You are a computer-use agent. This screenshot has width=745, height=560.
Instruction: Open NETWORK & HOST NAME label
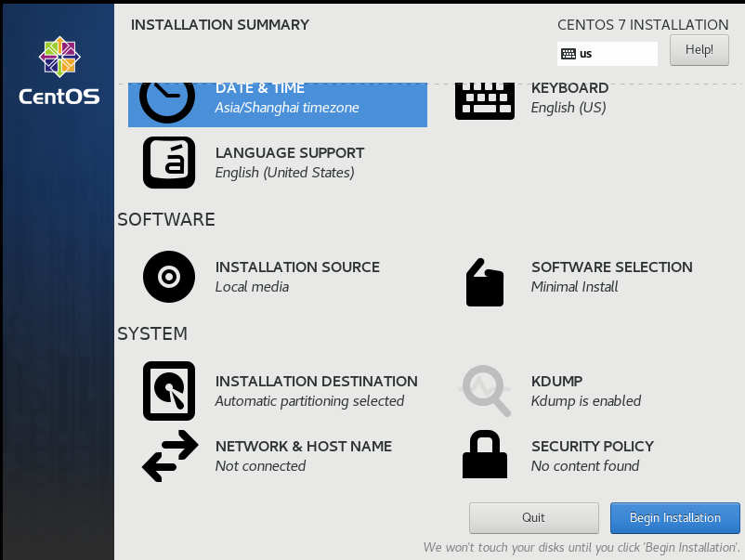[x=304, y=447]
